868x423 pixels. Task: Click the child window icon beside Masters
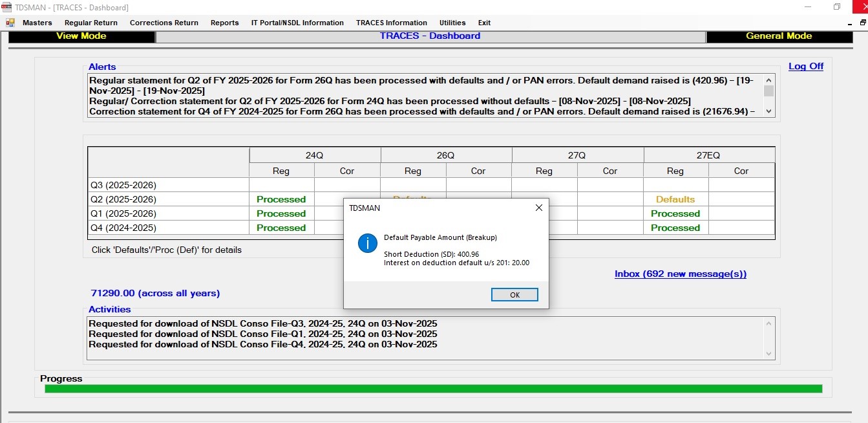[10, 23]
